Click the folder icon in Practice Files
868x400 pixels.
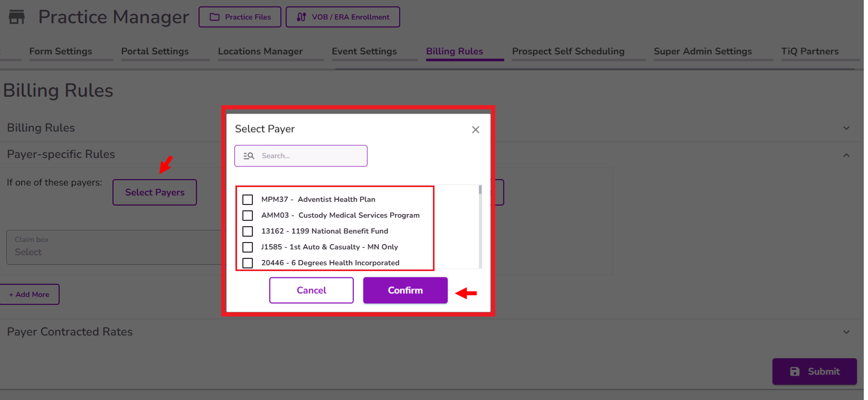click(214, 17)
